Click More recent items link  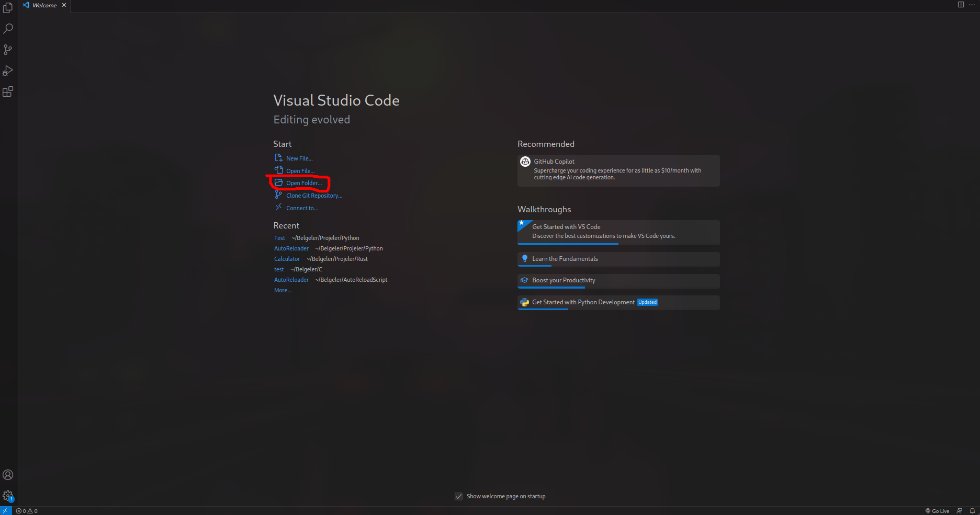(283, 290)
